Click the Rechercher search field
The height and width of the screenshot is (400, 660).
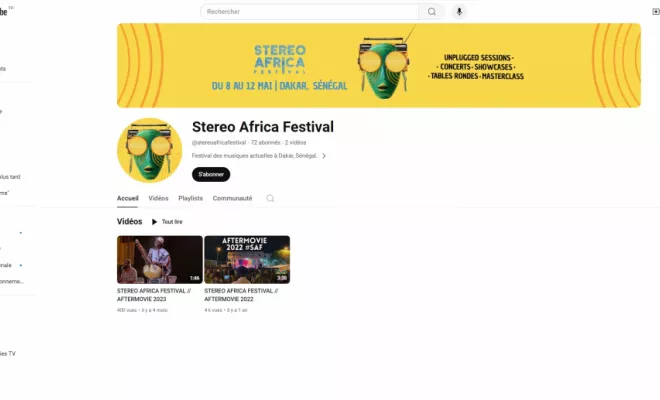pos(309,12)
